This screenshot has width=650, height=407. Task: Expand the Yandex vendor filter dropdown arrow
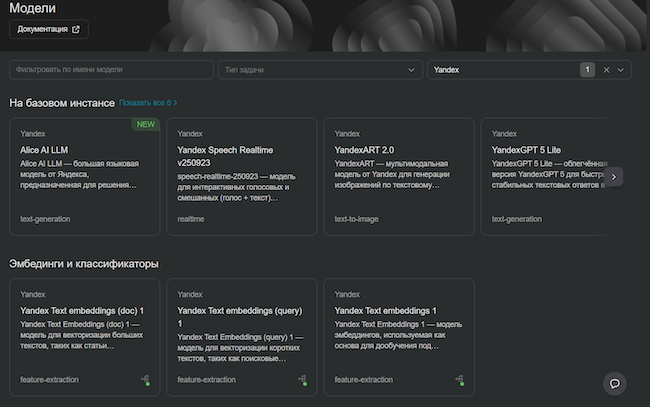[x=621, y=70]
